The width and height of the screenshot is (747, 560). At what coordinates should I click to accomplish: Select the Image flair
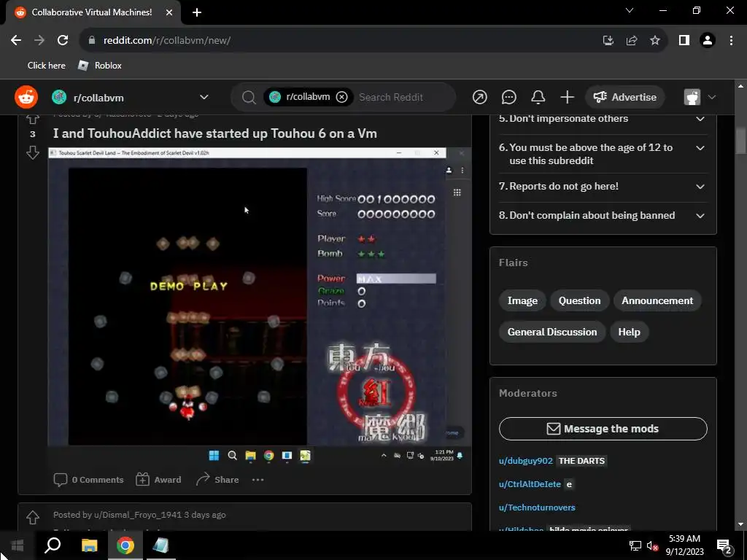pos(522,300)
